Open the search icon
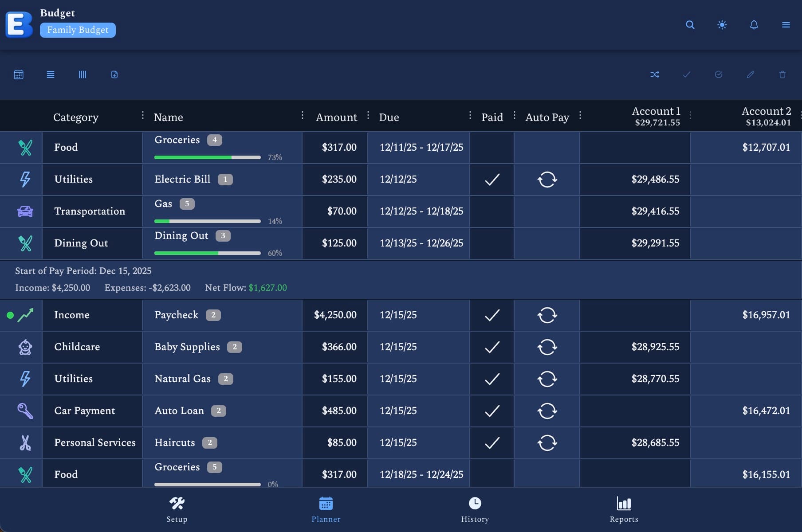The image size is (802, 532). (x=690, y=25)
